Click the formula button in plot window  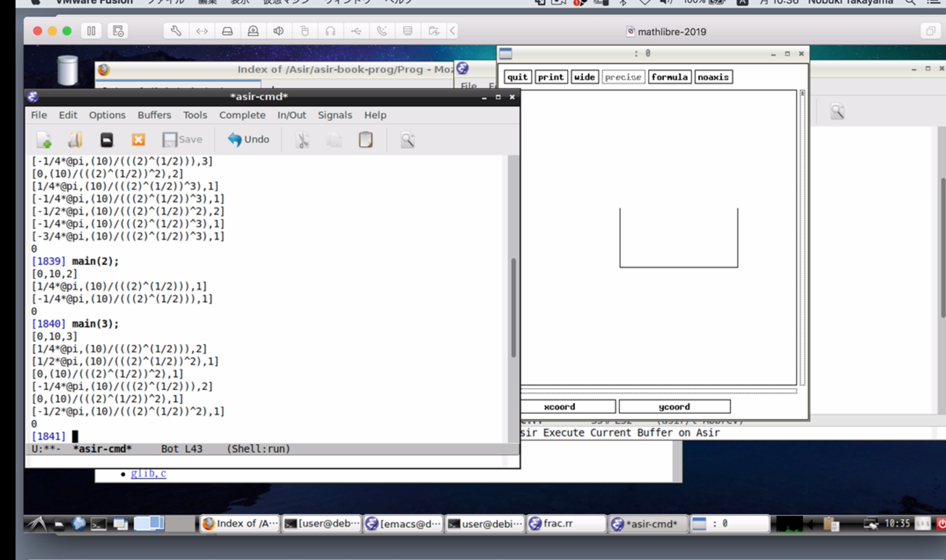[x=670, y=77]
